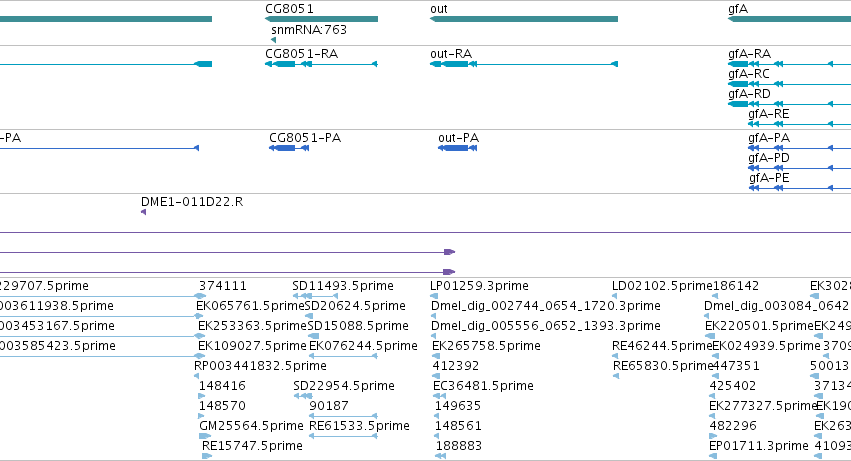This screenshot has width=851, height=461.
Task: Click the RE65830.5prime EST label
Action: 663,366
